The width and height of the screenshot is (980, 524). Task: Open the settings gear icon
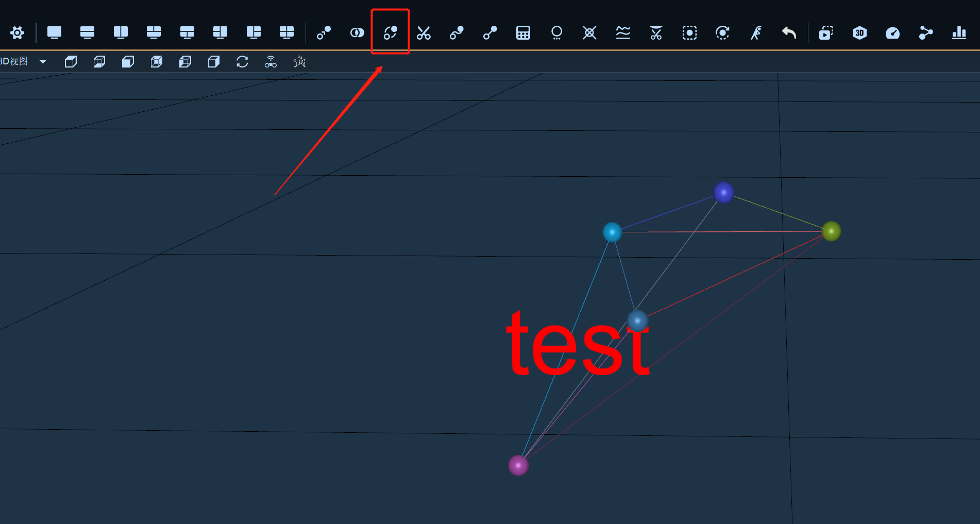point(17,33)
